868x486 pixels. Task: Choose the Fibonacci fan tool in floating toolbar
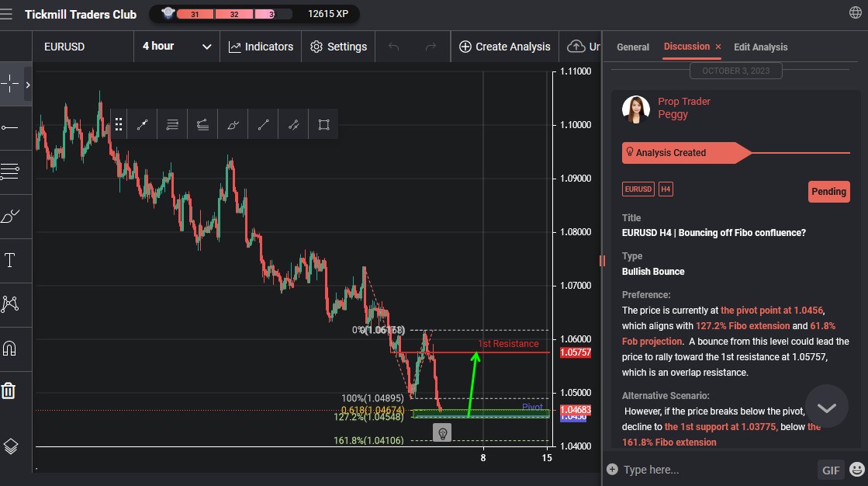(202, 124)
